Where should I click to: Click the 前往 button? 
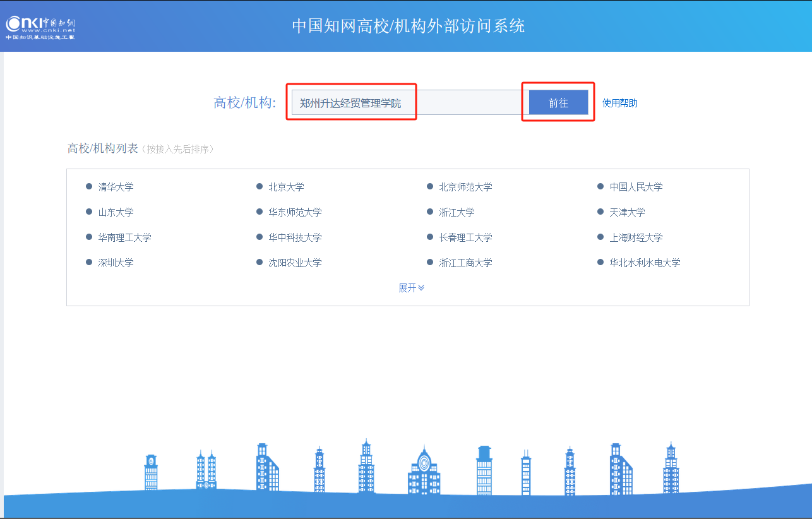(558, 103)
